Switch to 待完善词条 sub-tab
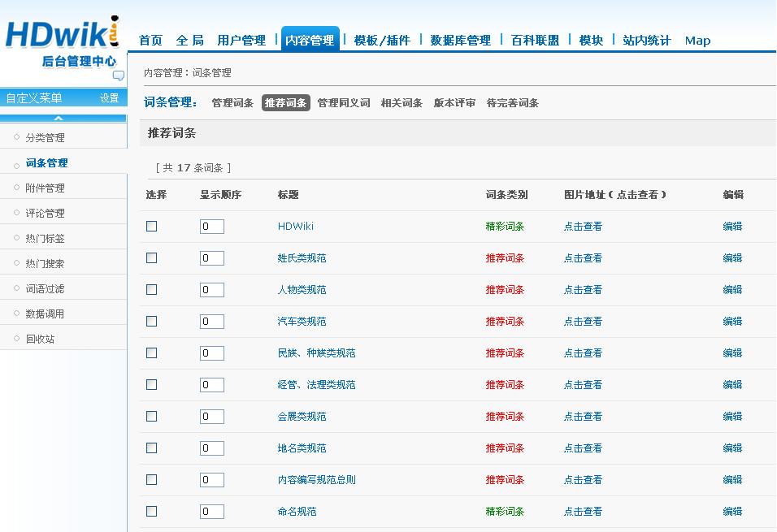The image size is (777, 532). (x=512, y=102)
